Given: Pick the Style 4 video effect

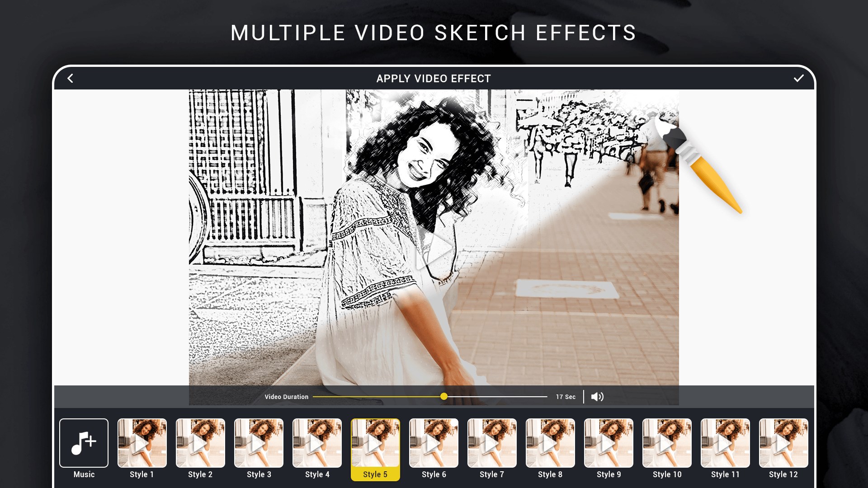Looking at the screenshot, I should click(317, 443).
